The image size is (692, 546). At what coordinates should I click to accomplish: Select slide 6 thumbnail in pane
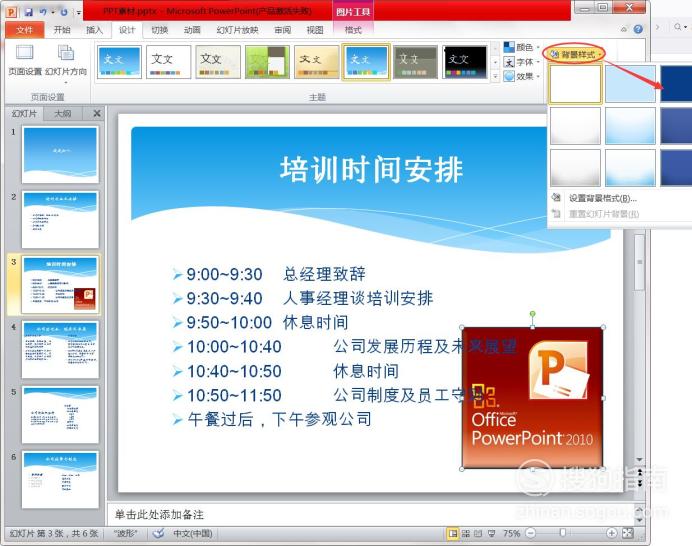pos(60,480)
